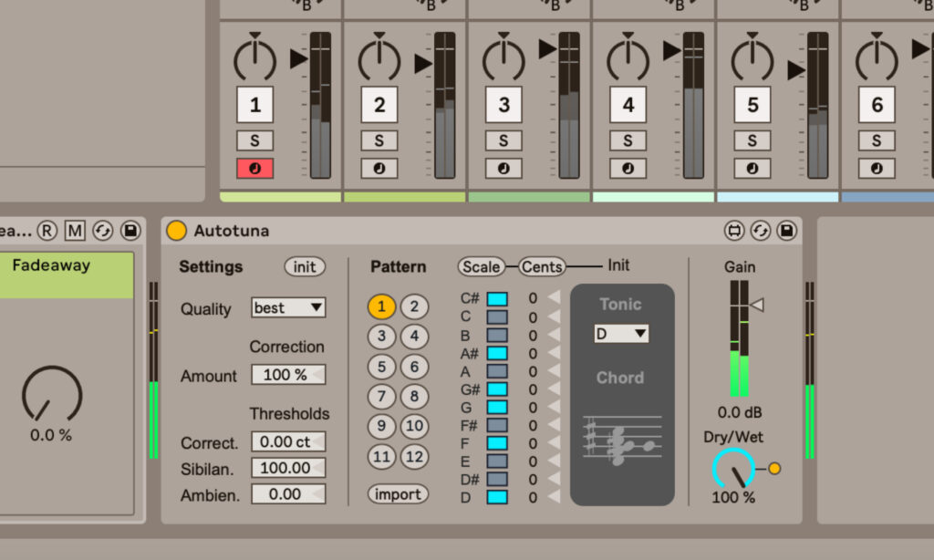Click track 1 pan knob
934x560 pixels.
tap(255, 58)
